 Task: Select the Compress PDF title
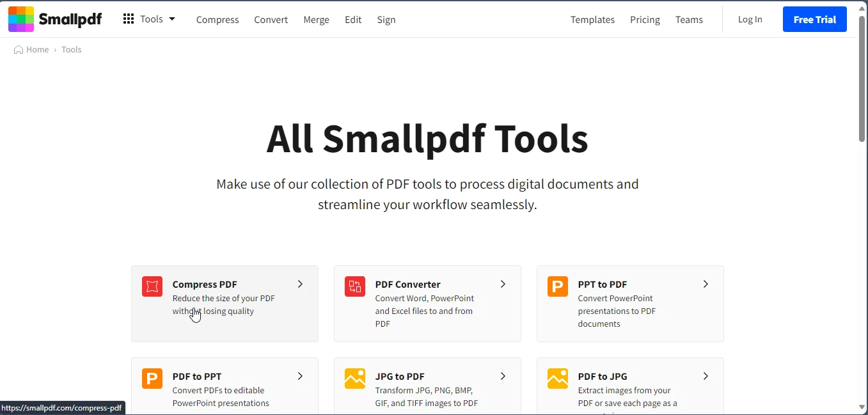pyautogui.click(x=205, y=285)
